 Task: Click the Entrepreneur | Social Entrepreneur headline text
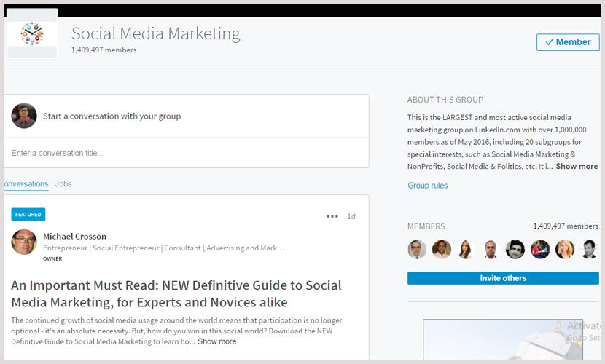coord(163,248)
